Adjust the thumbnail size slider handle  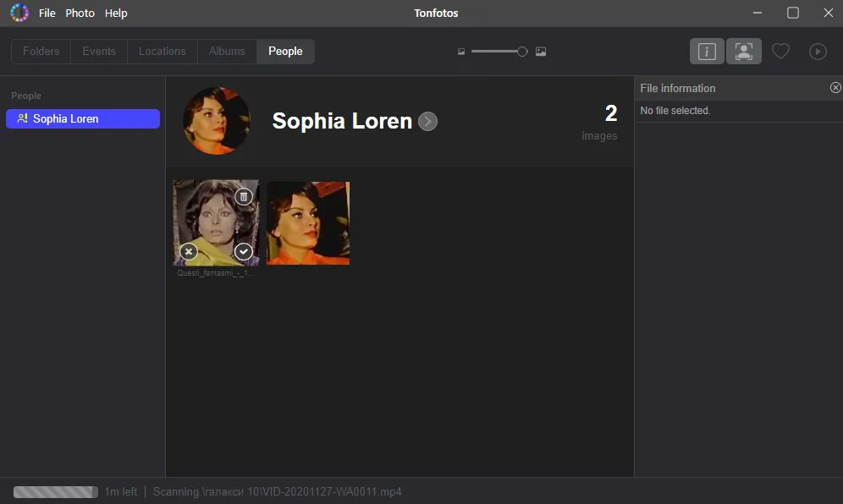coord(522,52)
